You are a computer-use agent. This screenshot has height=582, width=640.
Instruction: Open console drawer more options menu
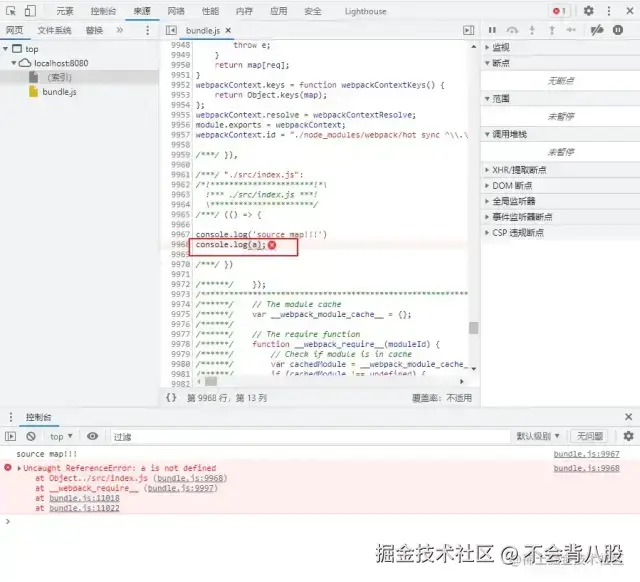[x=11, y=417]
